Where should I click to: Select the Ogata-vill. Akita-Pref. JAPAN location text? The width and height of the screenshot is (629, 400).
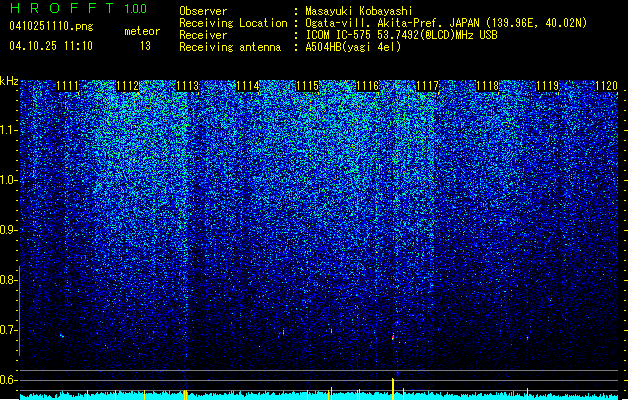pos(446,23)
